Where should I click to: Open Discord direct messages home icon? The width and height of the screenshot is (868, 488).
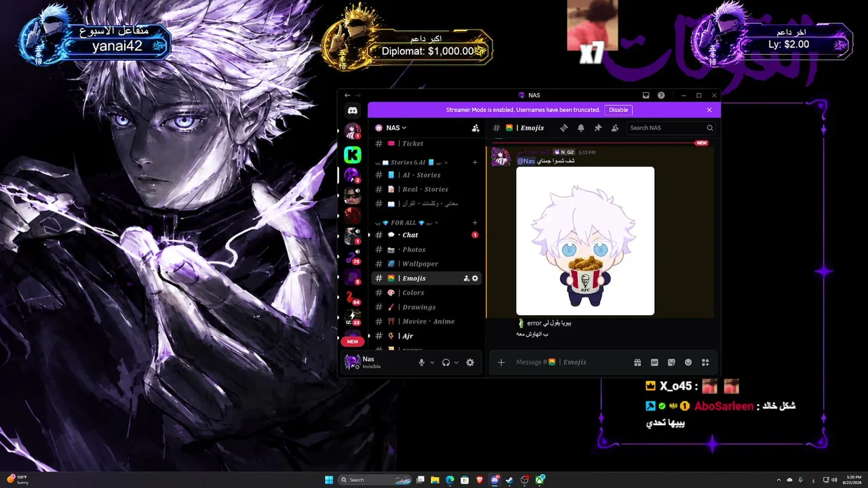[353, 110]
